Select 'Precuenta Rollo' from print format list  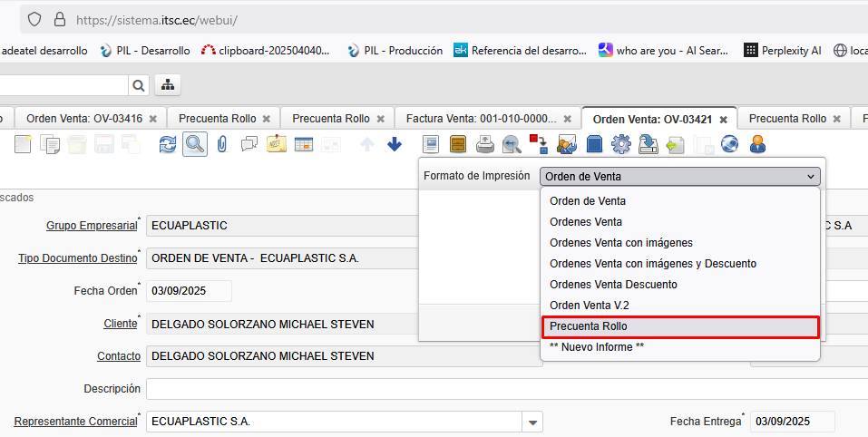click(680, 326)
